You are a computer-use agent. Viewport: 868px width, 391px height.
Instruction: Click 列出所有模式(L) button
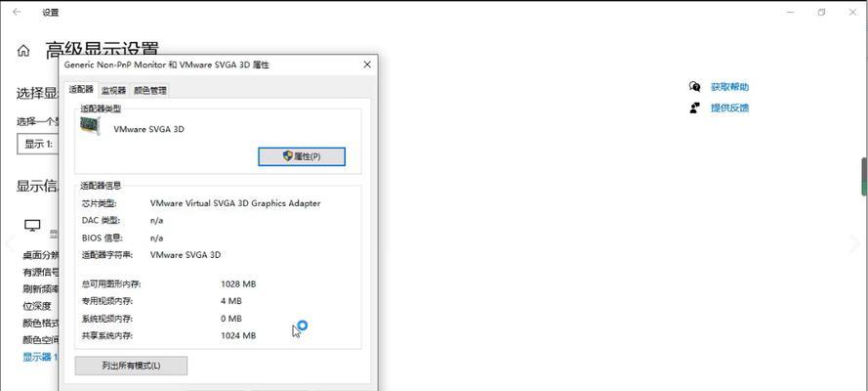click(131, 366)
